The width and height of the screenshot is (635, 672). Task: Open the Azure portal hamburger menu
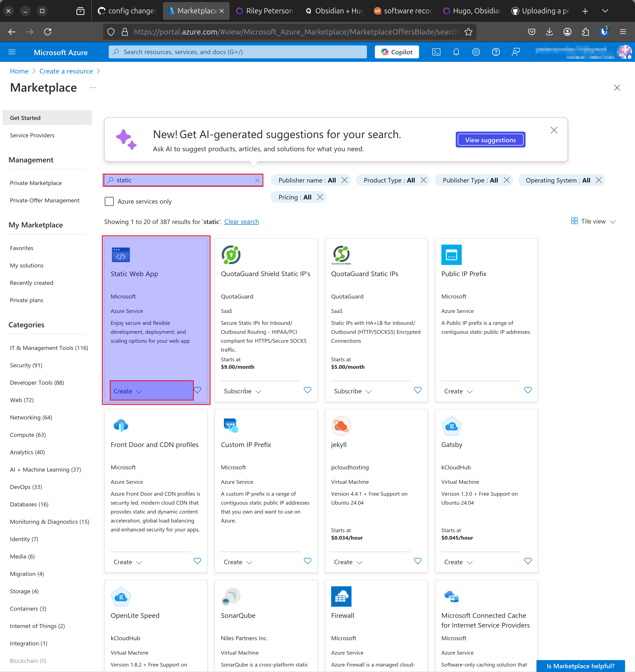click(x=12, y=52)
